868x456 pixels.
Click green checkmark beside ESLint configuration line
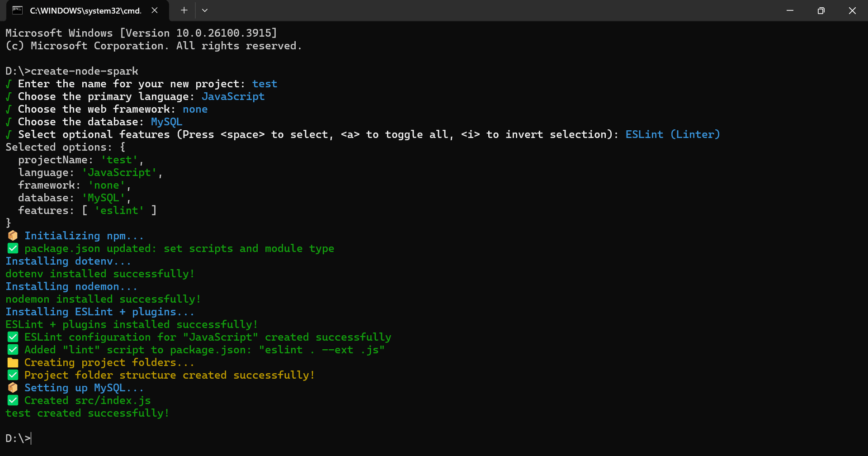13,337
